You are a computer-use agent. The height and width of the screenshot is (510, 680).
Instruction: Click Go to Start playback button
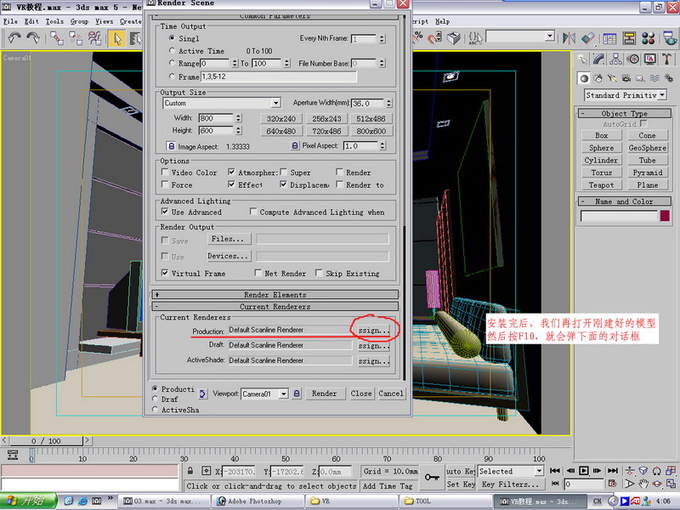click(x=555, y=471)
